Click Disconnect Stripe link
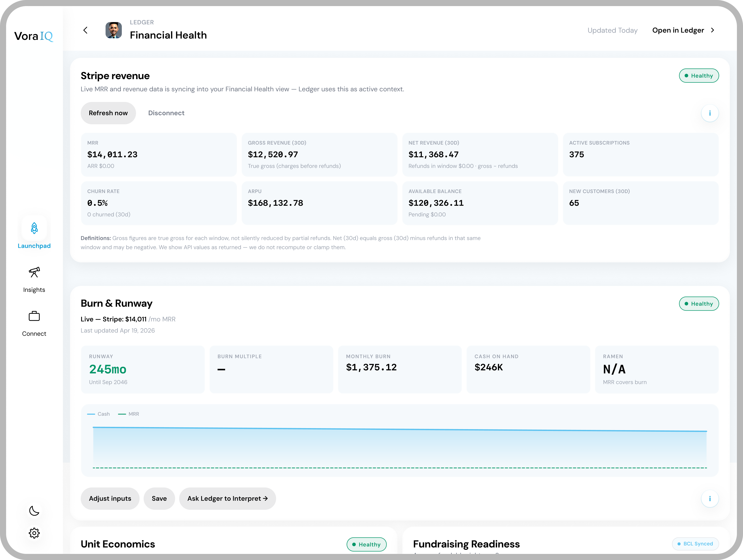743x560 pixels. tap(166, 113)
